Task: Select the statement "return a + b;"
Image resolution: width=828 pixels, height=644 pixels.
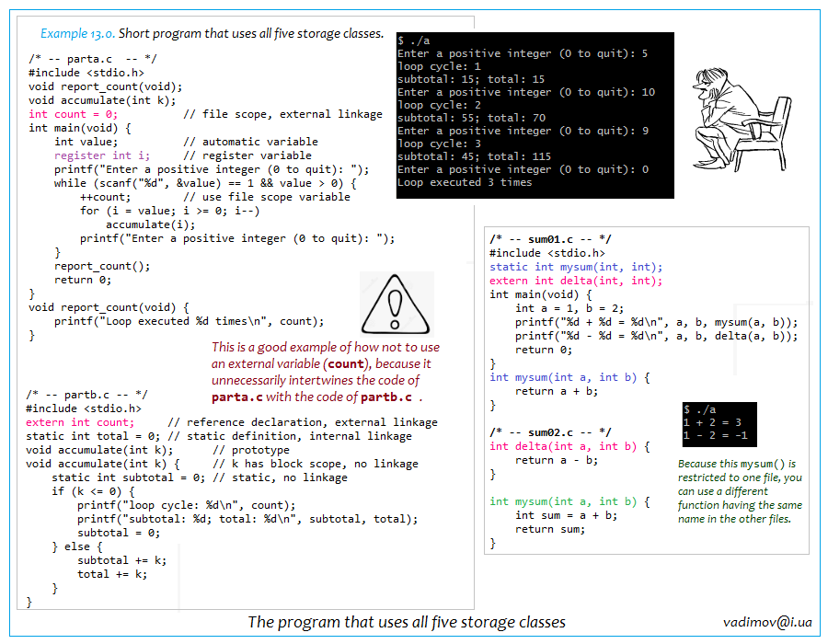Action: [557, 391]
